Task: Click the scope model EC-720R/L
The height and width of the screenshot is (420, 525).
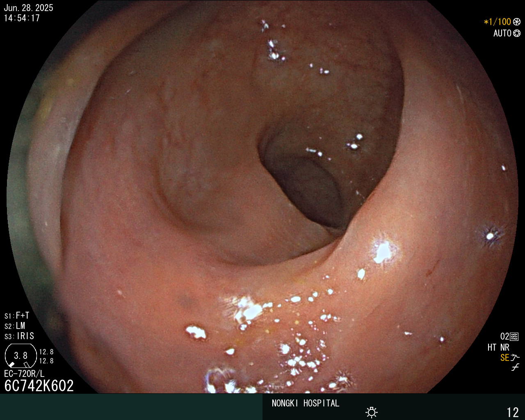Action: point(24,374)
